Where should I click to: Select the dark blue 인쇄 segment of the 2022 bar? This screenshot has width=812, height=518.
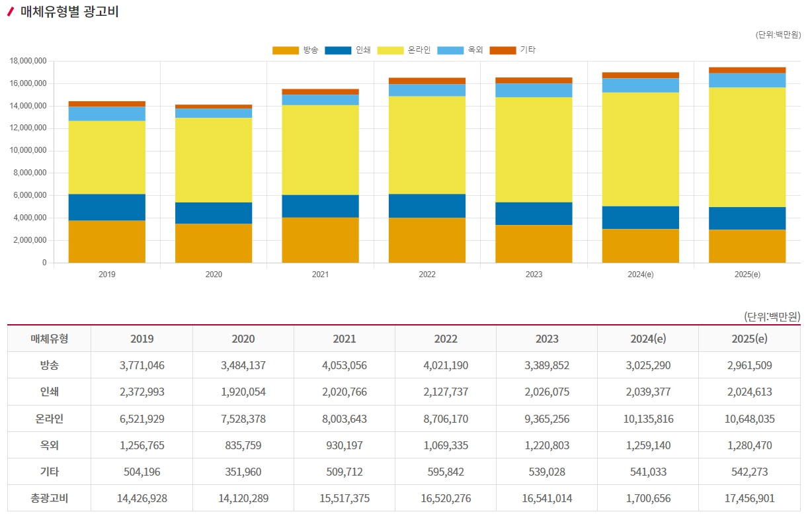[x=427, y=206]
